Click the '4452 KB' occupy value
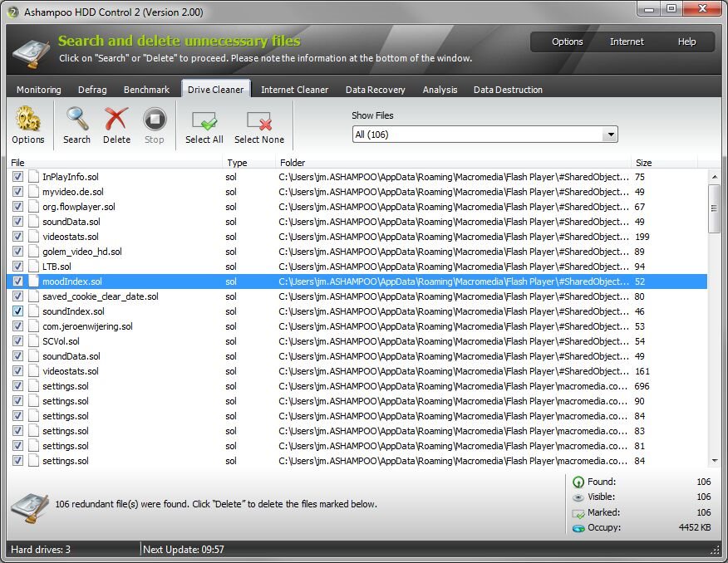This screenshot has height=563, width=728. click(x=694, y=527)
